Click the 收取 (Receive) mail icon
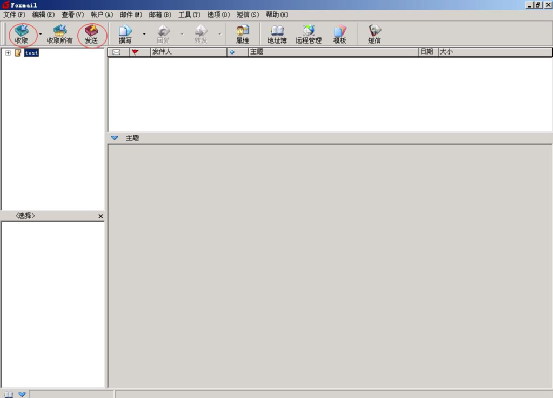The width and height of the screenshot is (553, 398). (22, 34)
